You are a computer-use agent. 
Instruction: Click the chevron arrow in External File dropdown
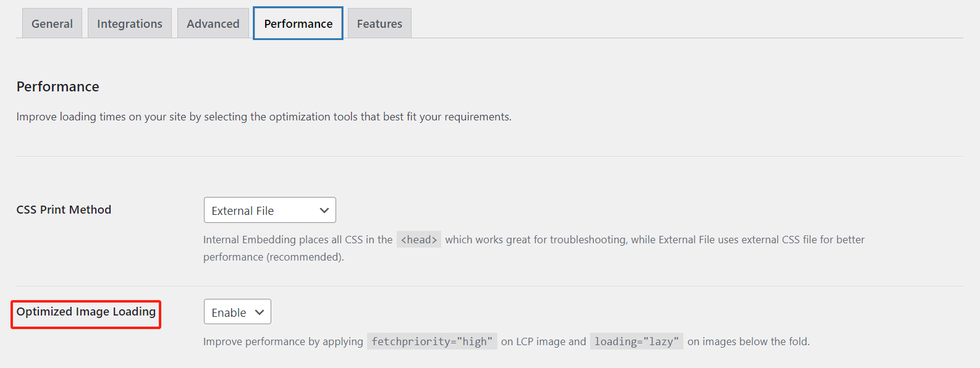324,211
